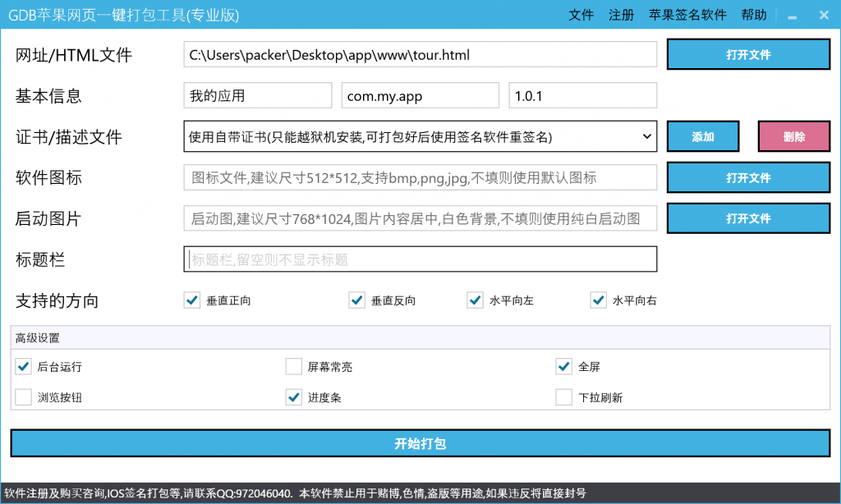Open the 苹果签名软件 menu
The height and width of the screenshot is (504, 841).
click(x=687, y=15)
